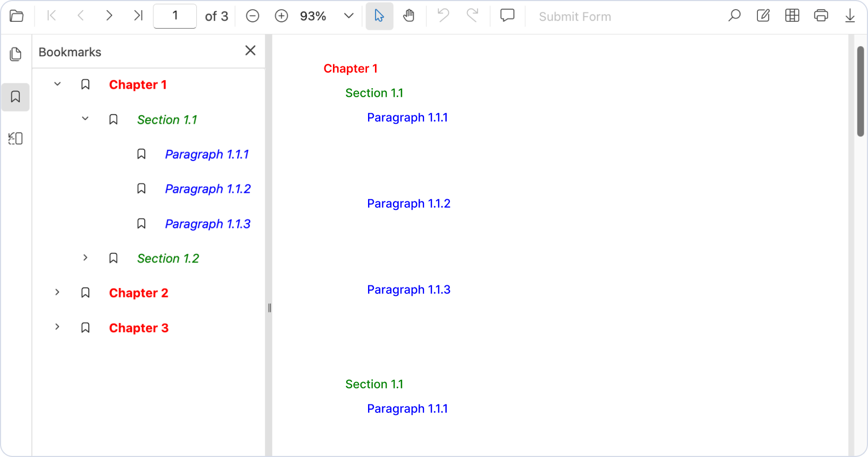Collapse the Chapter 1 bookmark
Screen dimensions: 868x457
pyautogui.click(x=57, y=84)
